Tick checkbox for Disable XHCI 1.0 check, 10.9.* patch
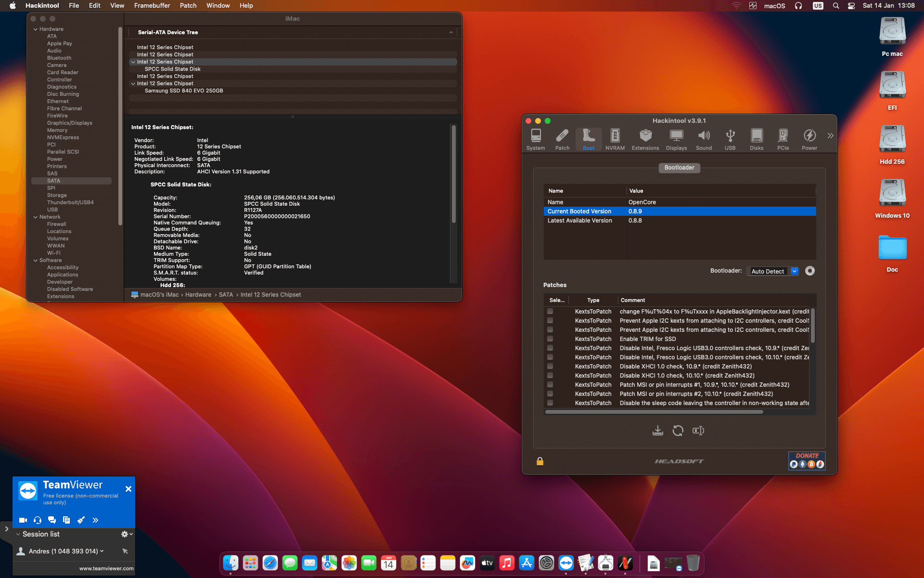 tap(550, 366)
